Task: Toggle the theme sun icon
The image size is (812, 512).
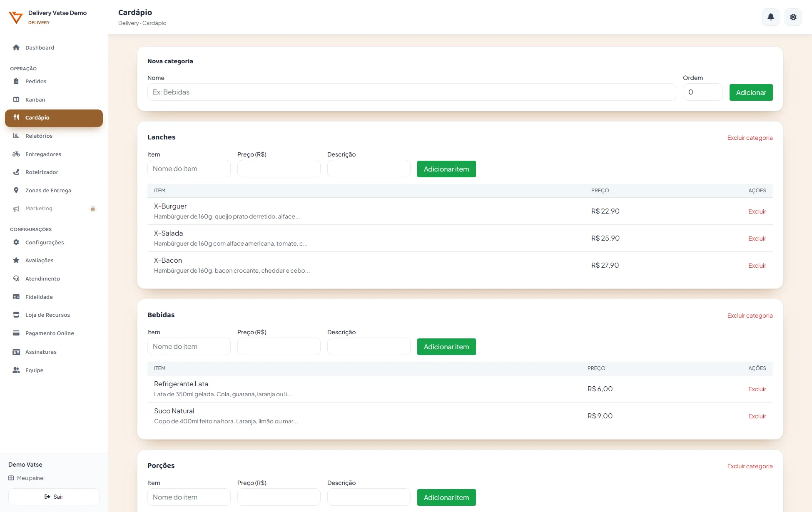Action: (793, 17)
